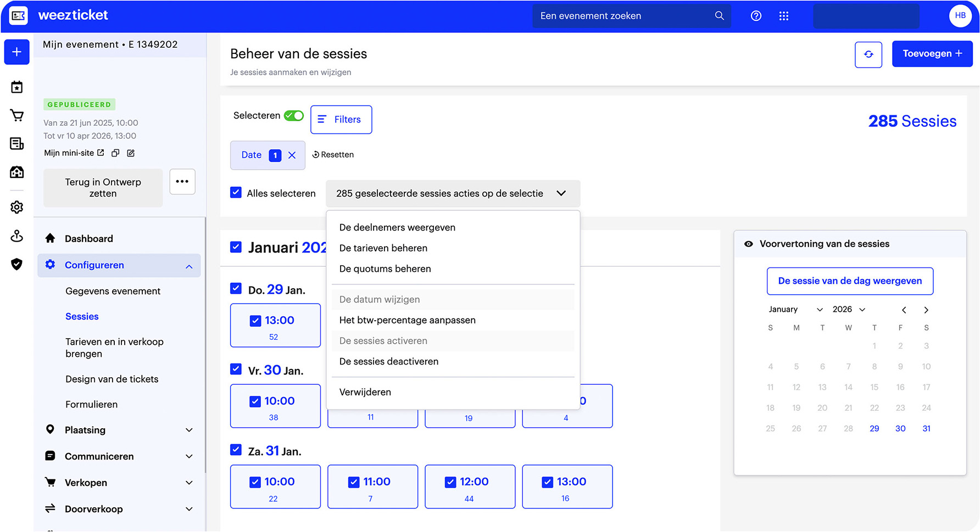Click the Toevoegen button

coord(932,53)
